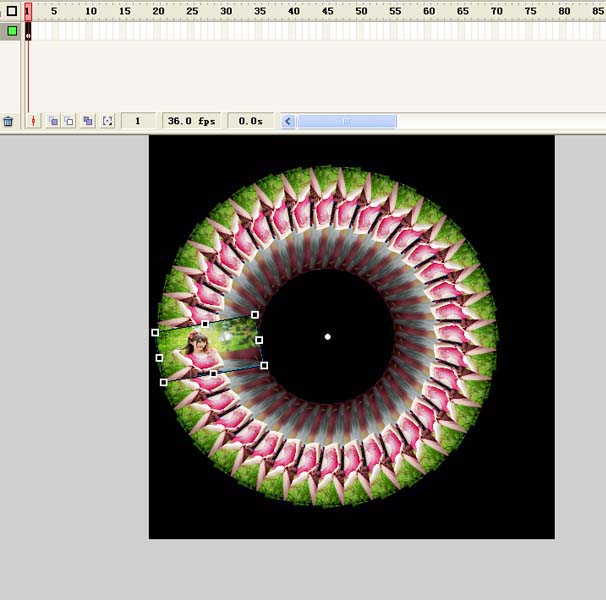
Task: Move playhead to frame 80 on ruler
Action: pyautogui.click(x=564, y=11)
